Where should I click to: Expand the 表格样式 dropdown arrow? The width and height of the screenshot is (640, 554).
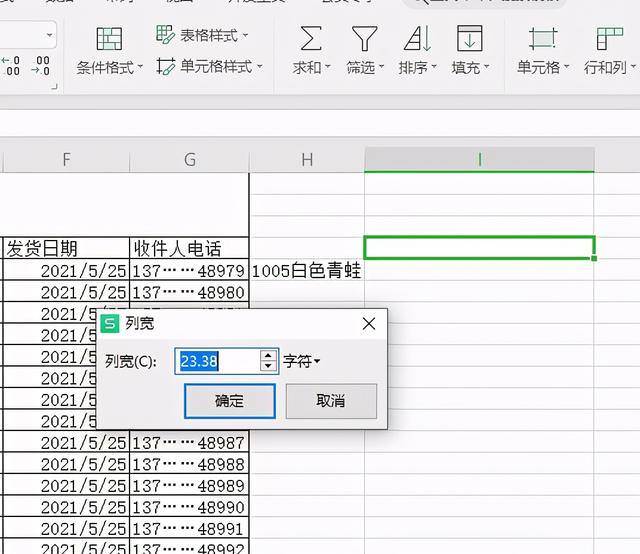point(245,36)
